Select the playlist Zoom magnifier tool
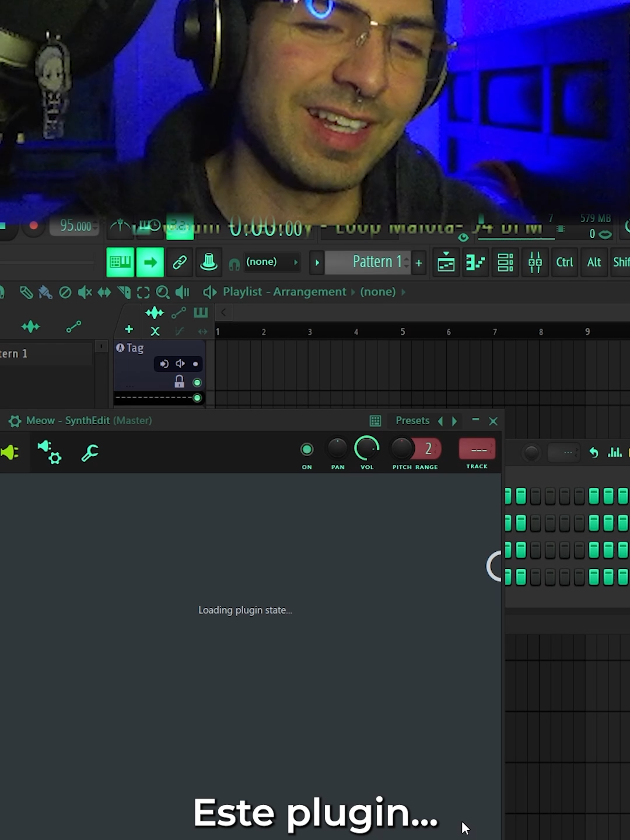 [x=163, y=292]
